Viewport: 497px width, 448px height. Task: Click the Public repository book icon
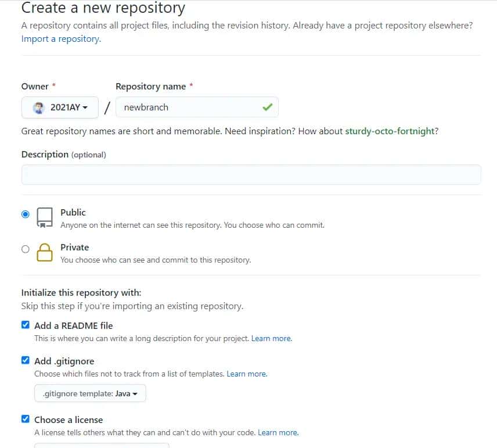(45, 217)
